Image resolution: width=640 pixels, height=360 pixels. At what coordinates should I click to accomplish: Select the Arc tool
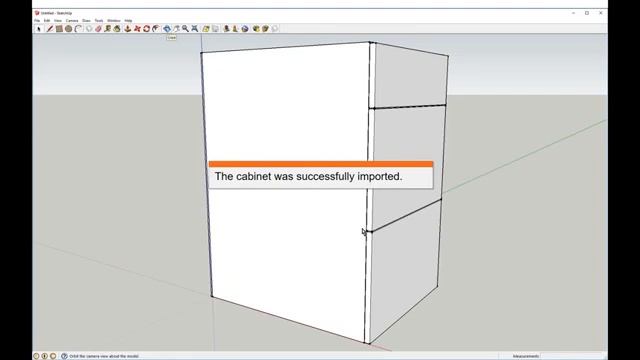pos(78,29)
